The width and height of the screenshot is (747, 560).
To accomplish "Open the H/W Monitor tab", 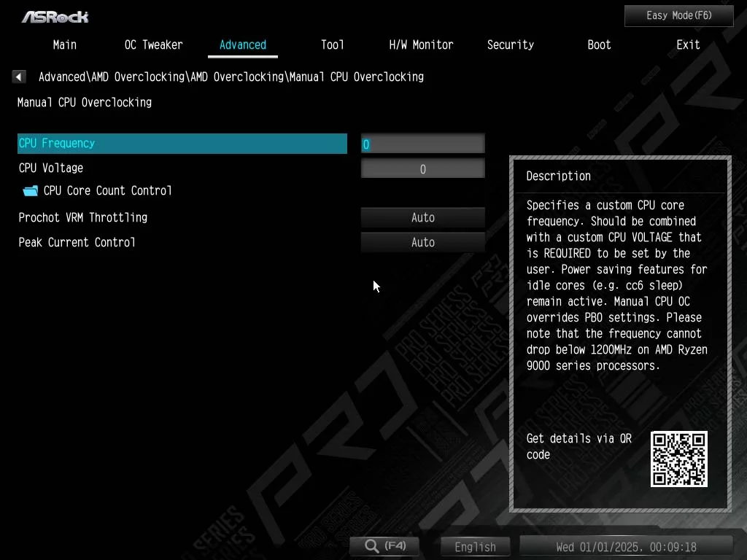I will 421,44.
